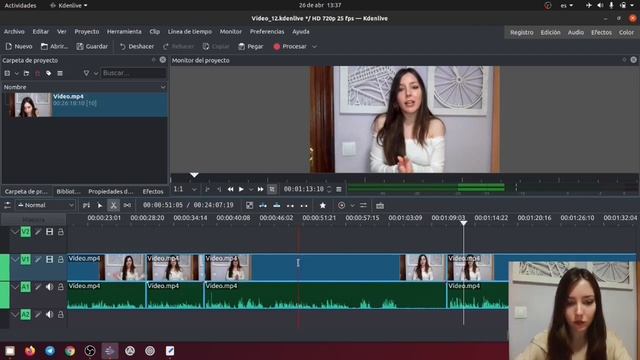
Task: Lock track A1
Action: click(60, 287)
